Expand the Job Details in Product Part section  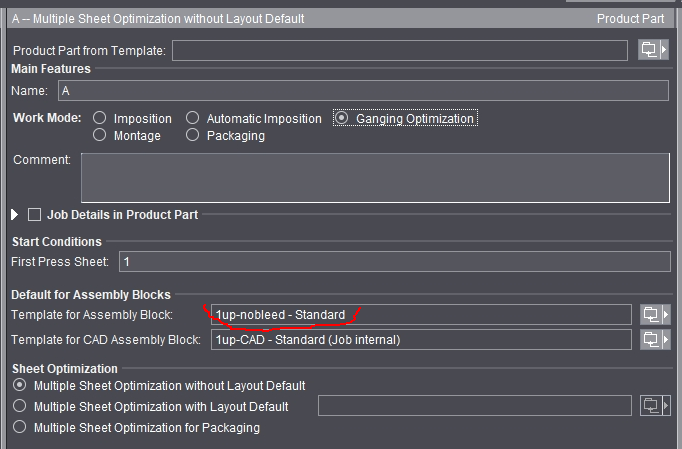[15, 214]
